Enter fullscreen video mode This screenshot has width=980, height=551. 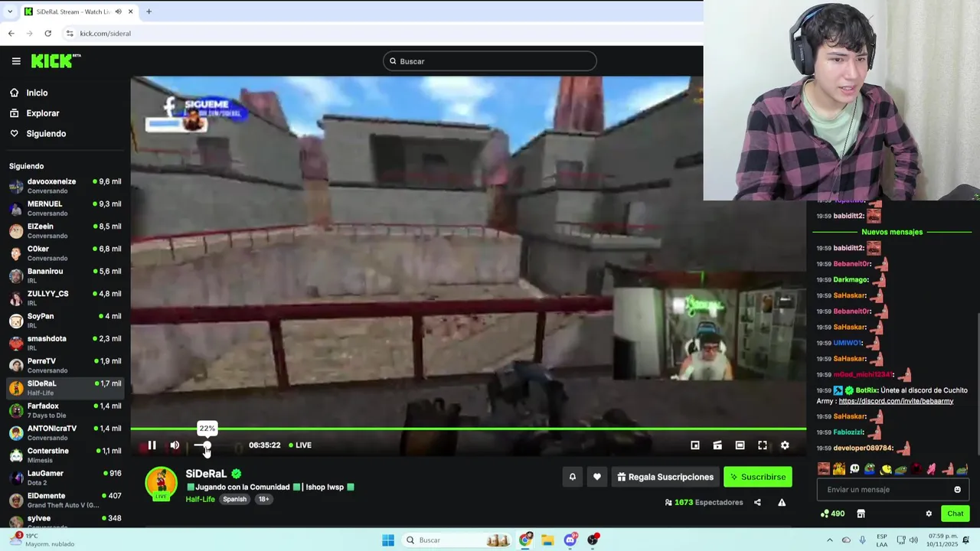[x=763, y=445]
